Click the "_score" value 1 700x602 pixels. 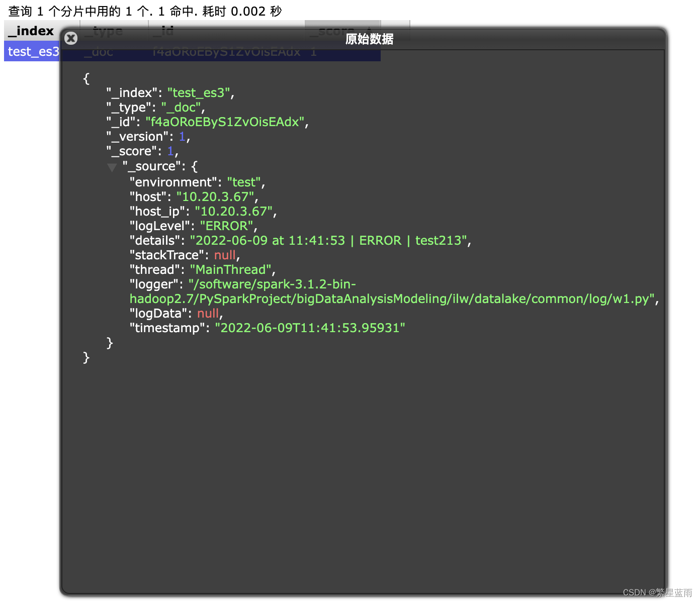[170, 151]
